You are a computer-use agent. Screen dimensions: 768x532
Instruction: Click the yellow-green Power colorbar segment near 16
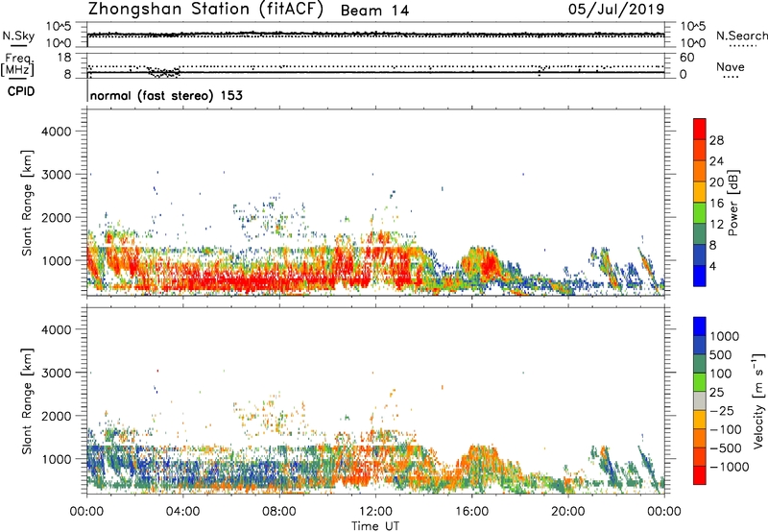point(701,206)
